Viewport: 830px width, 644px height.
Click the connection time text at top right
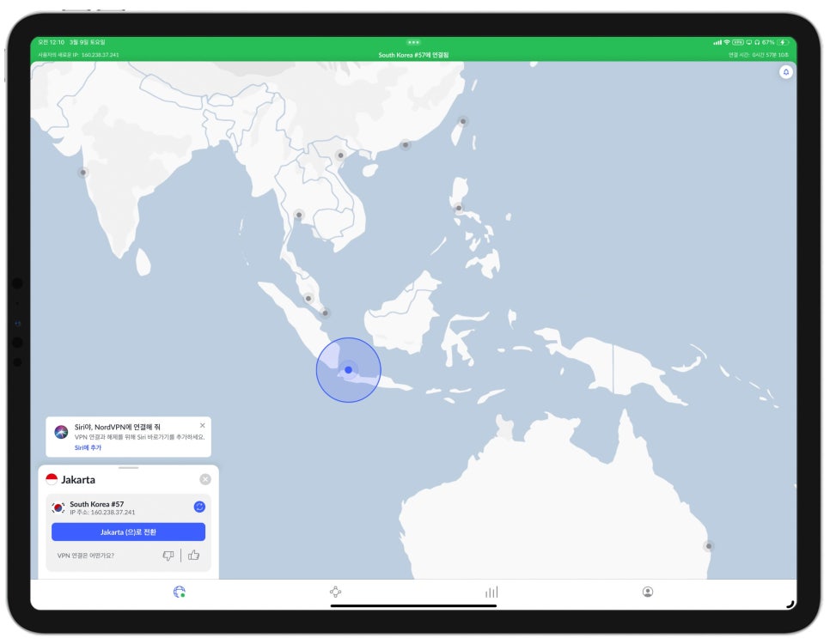(x=759, y=55)
